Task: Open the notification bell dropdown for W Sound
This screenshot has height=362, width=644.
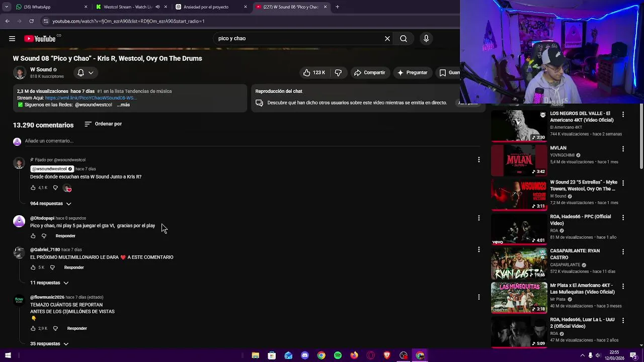Action: click(85, 72)
